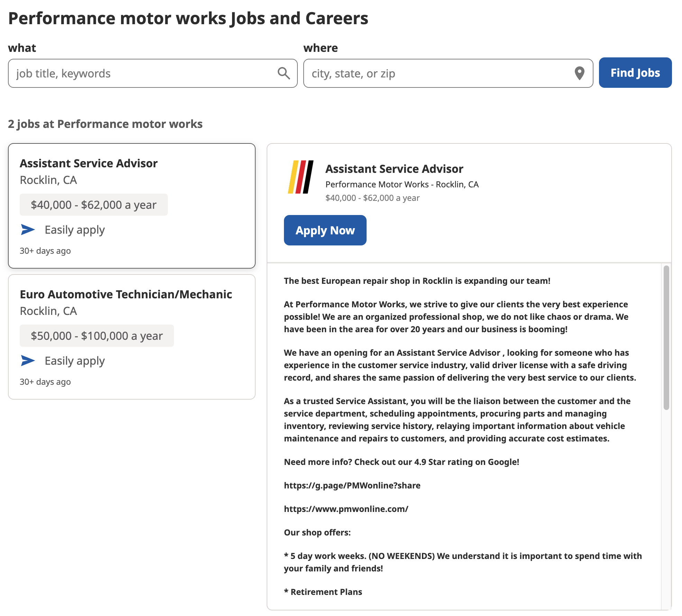This screenshot has height=616, width=682.
Task: Click the Apply Now button
Action: (x=325, y=230)
